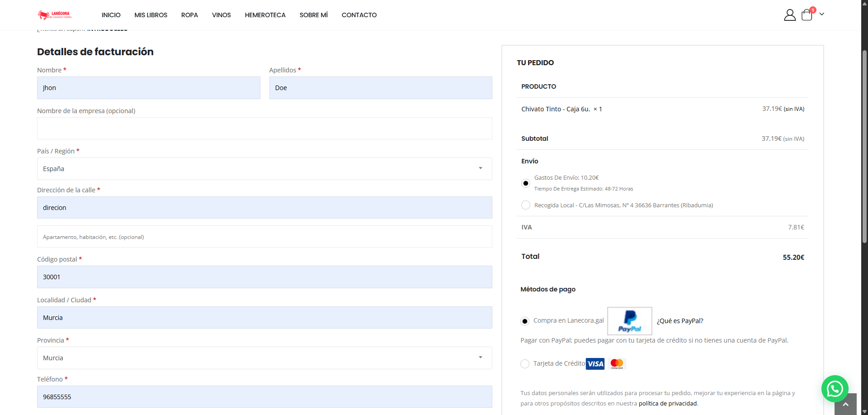Click the Lanécora logo in header
The width and height of the screenshot is (868, 415).
click(x=55, y=15)
